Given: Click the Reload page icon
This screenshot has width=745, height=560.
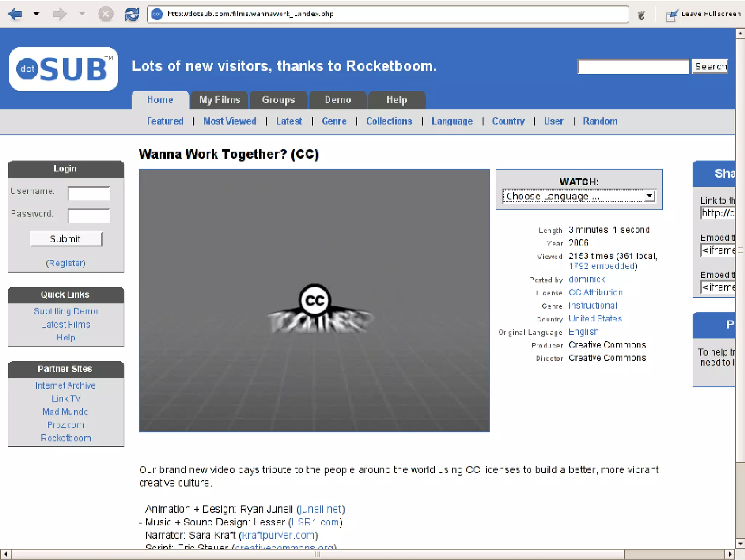Looking at the screenshot, I should (132, 14).
